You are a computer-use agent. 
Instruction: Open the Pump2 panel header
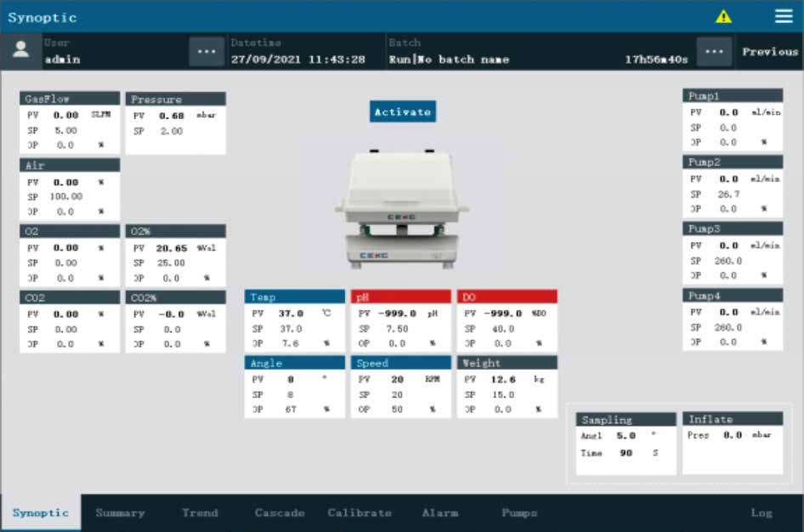[733, 162]
